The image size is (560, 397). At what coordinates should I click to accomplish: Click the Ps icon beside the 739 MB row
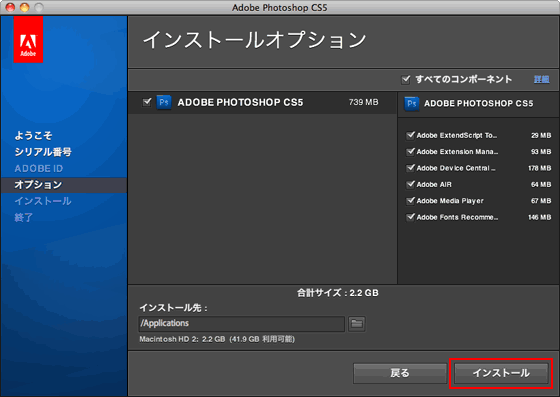164,102
